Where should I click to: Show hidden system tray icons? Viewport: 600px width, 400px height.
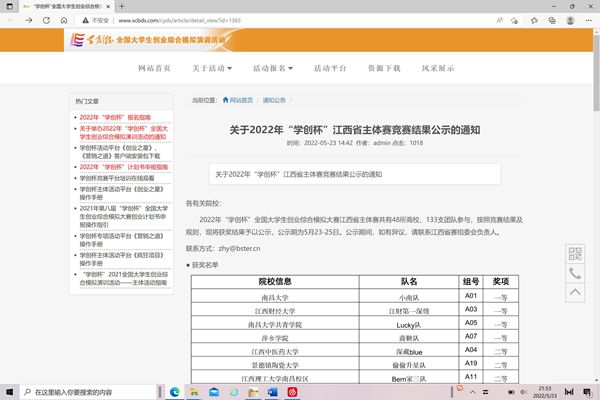pyautogui.click(x=473, y=392)
